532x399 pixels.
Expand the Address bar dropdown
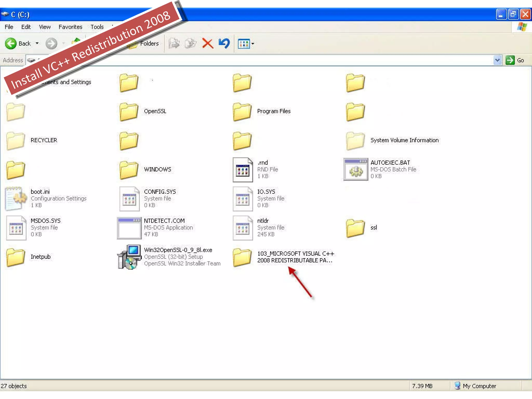(x=497, y=60)
